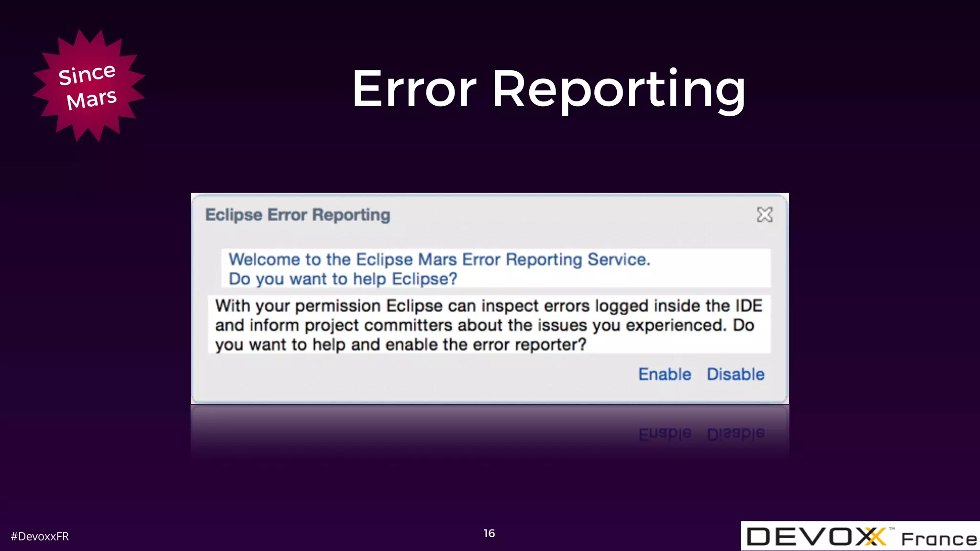980x551 pixels.
Task: Close the Eclipse Error Reporting dialog
Action: pos(765,215)
